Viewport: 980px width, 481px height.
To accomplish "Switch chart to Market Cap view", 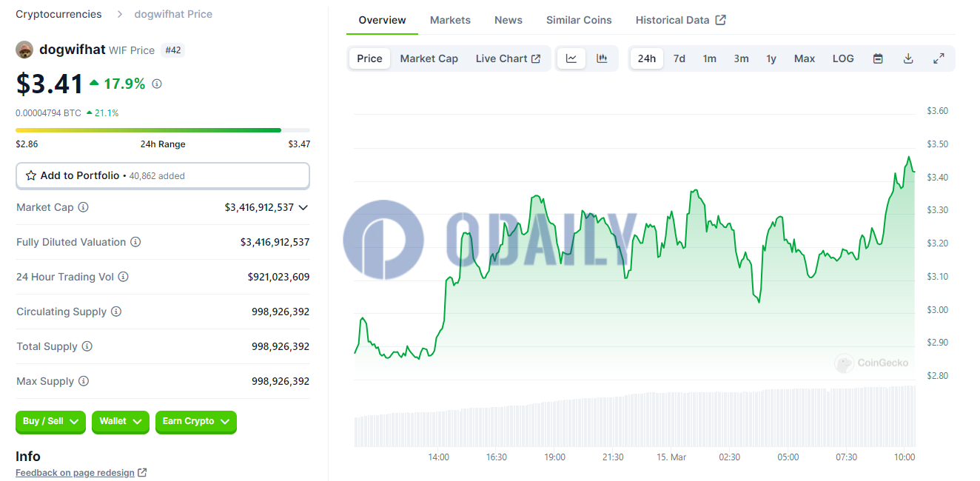I will [x=429, y=58].
